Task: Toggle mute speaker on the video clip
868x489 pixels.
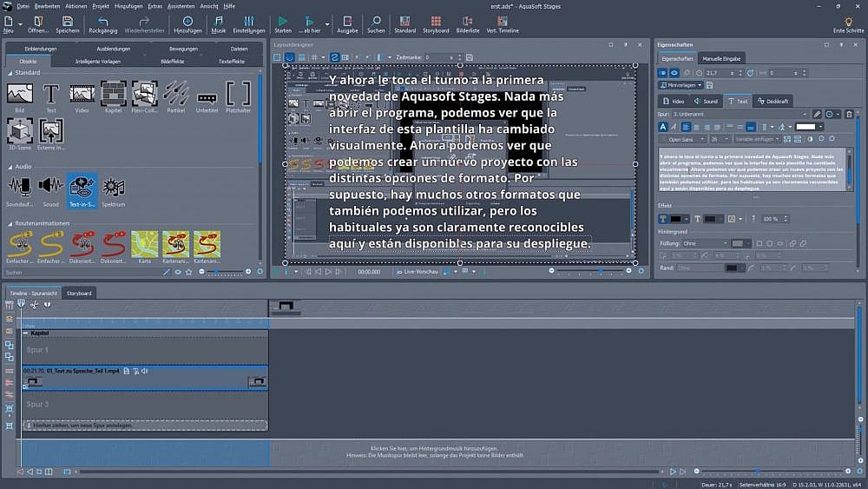Action: click(x=143, y=371)
